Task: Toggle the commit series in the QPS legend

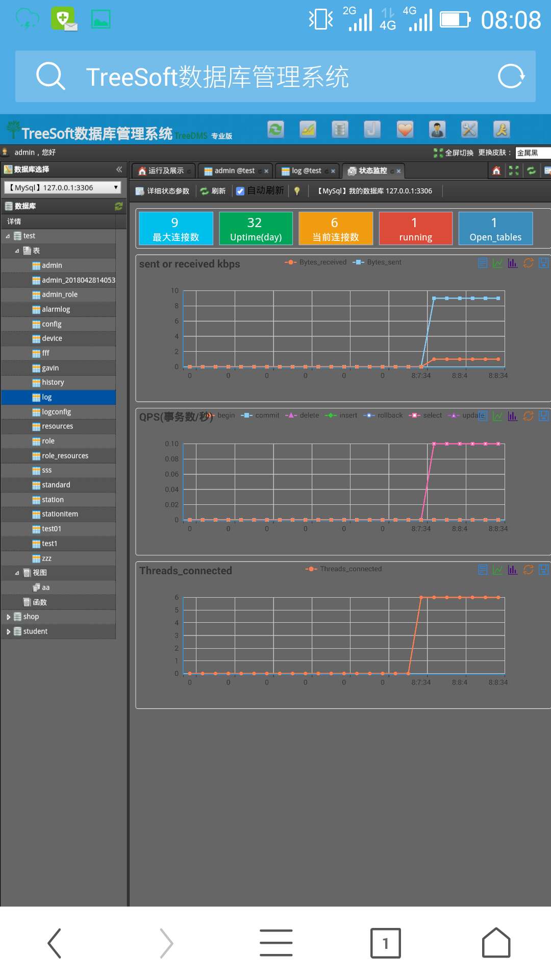Action: (260, 415)
